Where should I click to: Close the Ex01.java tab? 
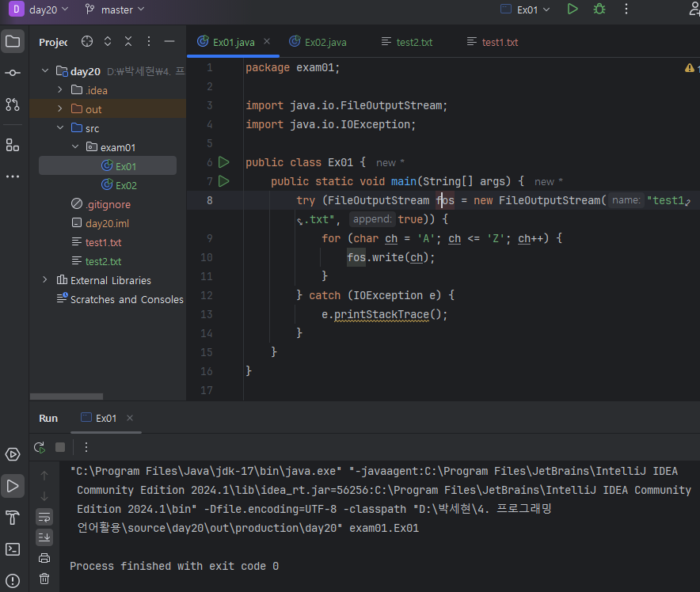pyautogui.click(x=267, y=41)
